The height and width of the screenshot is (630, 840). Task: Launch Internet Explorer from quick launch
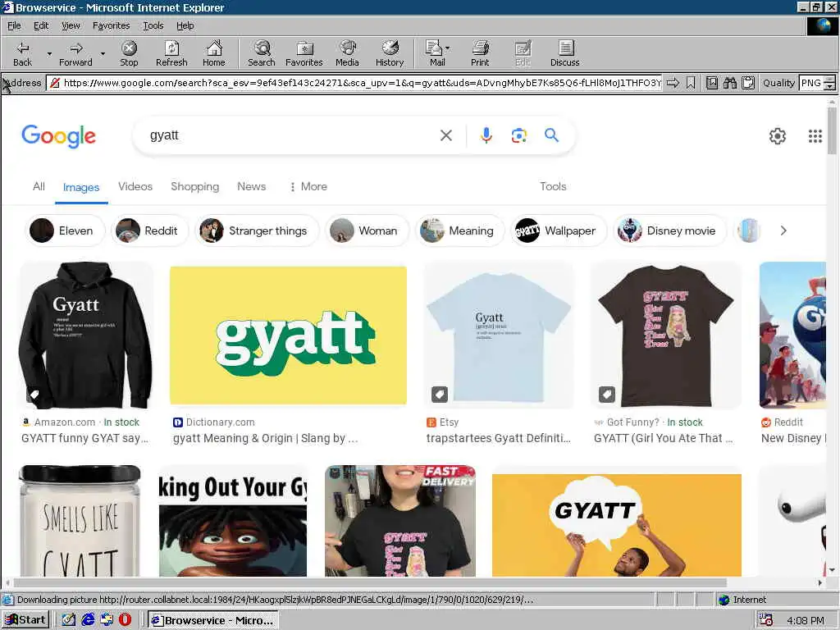point(88,620)
